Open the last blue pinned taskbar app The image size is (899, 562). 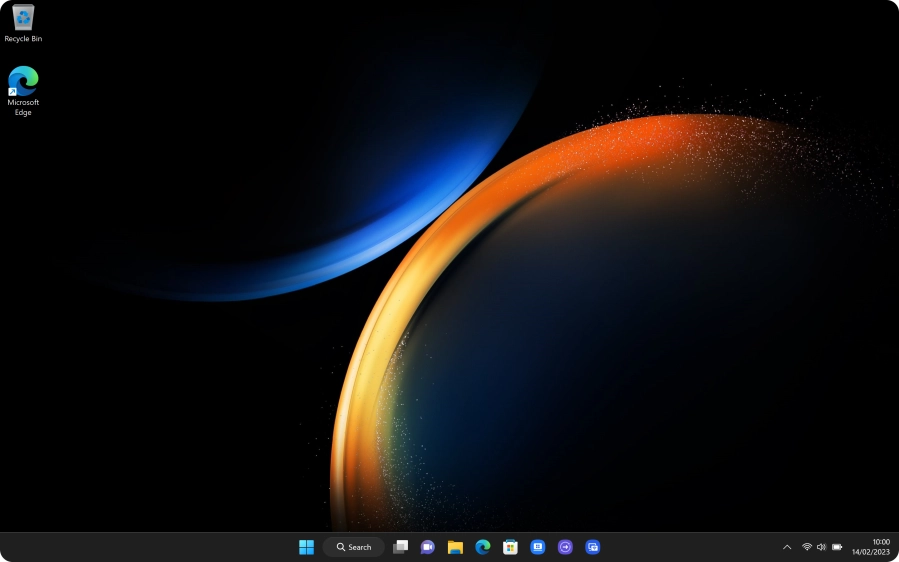click(x=593, y=547)
